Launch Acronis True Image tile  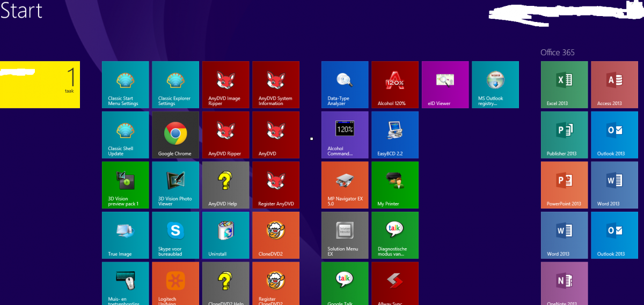click(x=126, y=235)
